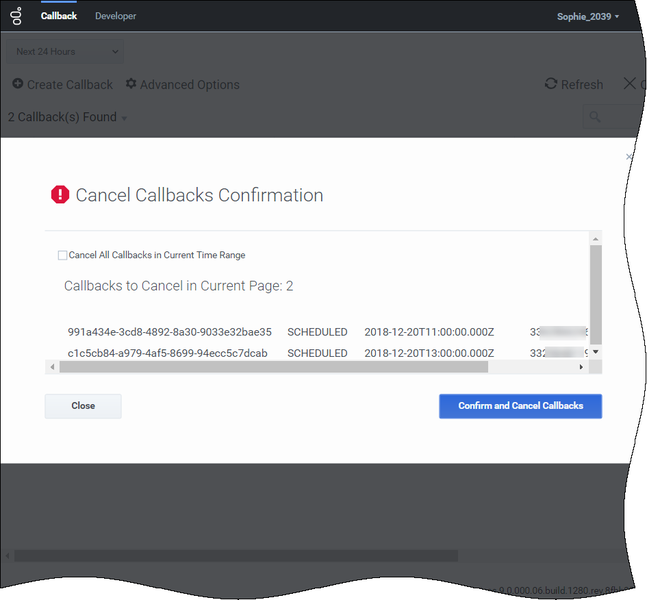This screenshot has width=647, height=600.
Task: Click the list's scroll up arrow
Action: point(595,239)
